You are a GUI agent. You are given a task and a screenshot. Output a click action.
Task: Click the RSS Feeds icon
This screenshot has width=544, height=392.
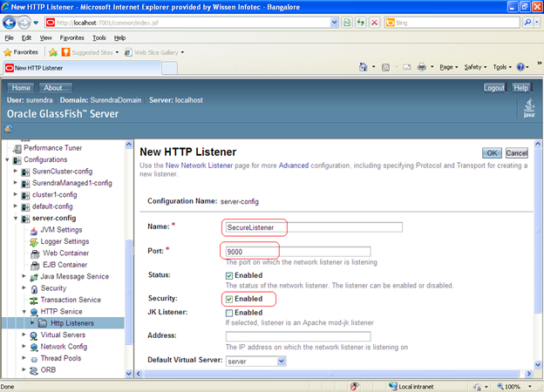point(385,67)
